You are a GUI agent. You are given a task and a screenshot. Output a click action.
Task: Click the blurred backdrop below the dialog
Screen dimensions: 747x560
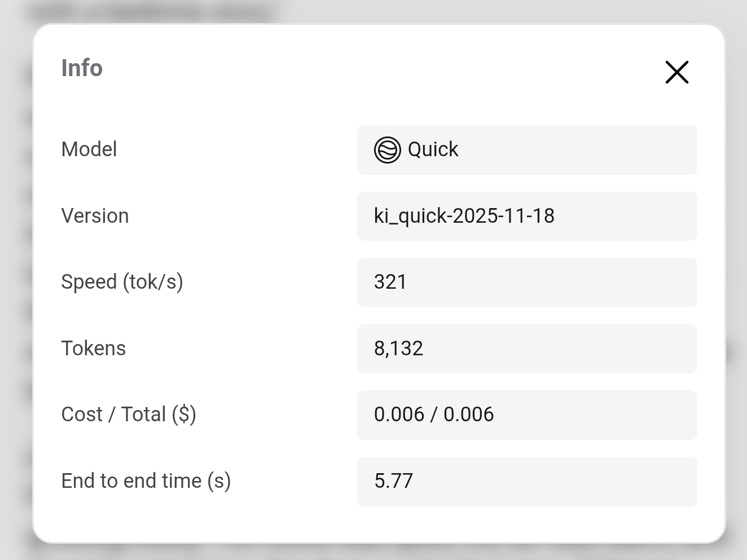click(x=372, y=553)
